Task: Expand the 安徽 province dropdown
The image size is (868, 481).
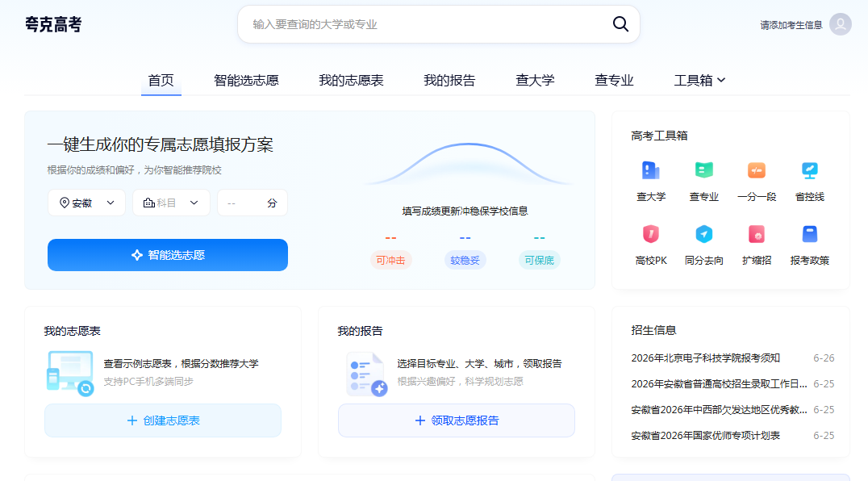Action: 86,203
